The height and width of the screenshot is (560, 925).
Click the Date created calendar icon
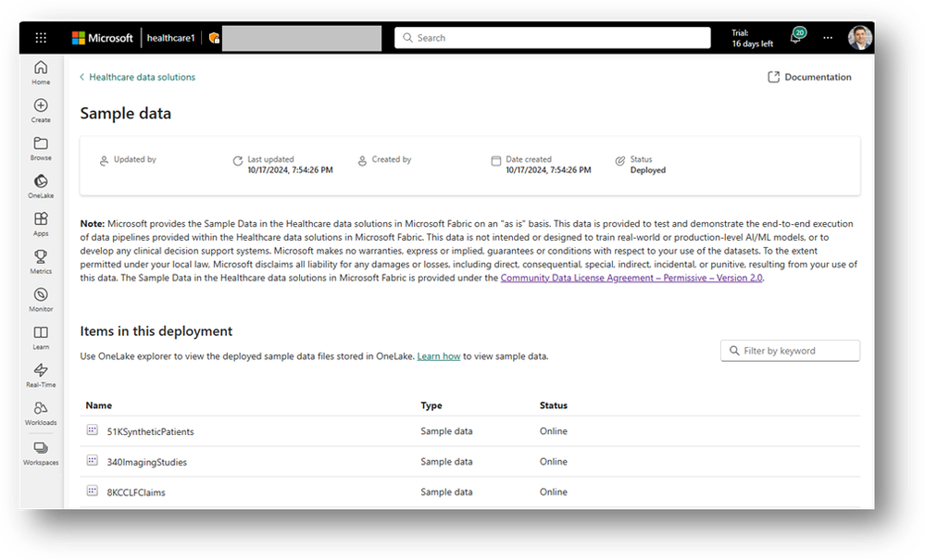(496, 160)
